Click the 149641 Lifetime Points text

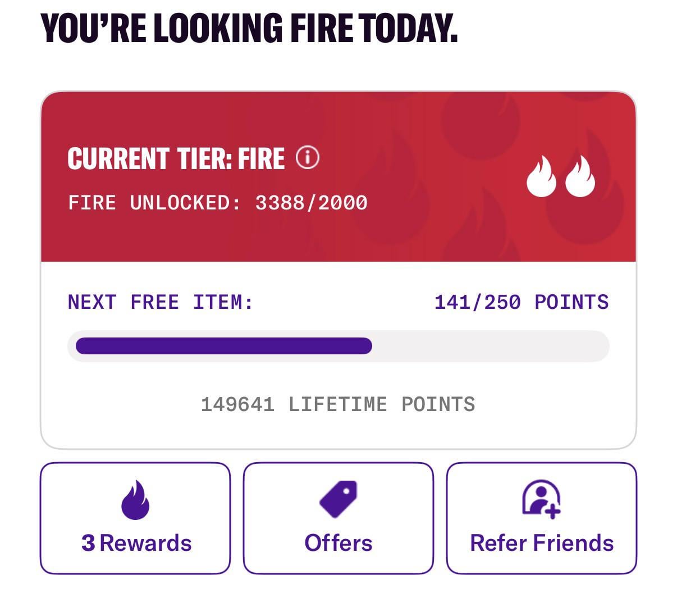(338, 404)
